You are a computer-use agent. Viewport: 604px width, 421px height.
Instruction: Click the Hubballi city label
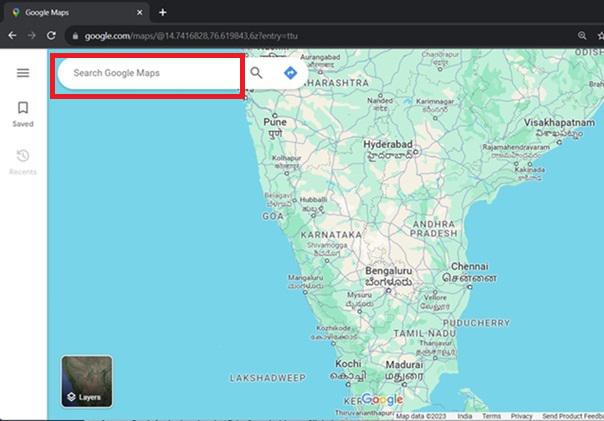(x=313, y=200)
